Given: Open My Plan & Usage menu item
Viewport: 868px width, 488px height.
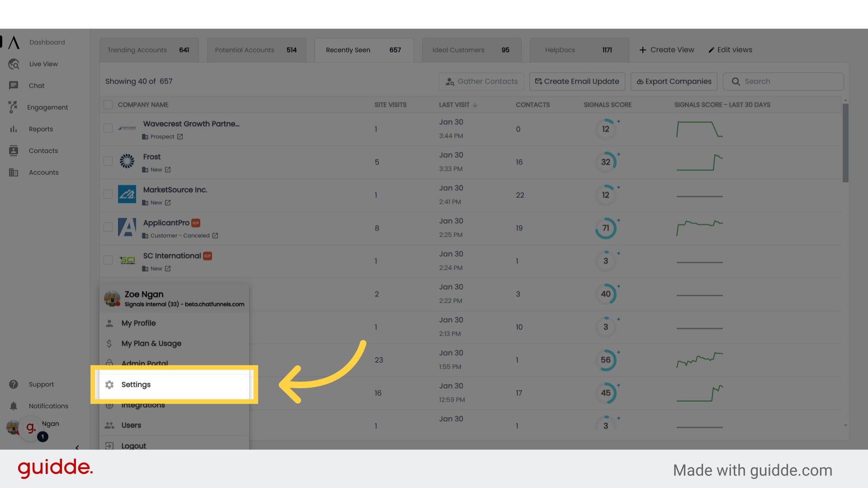Looking at the screenshot, I should pyautogui.click(x=174, y=344).
